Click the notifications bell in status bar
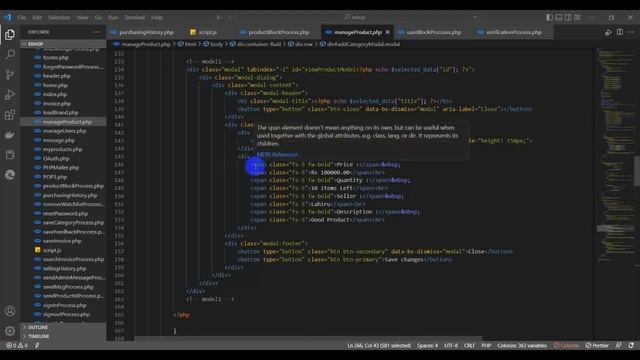Viewport: 640px width, 360px height. (x=631, y=345)
